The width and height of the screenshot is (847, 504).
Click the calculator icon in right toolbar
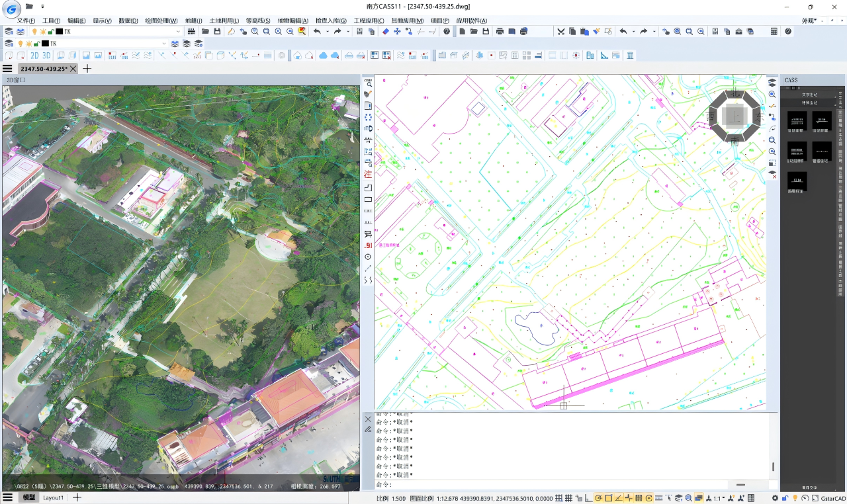pyautogui.click(x=774, y=31)
